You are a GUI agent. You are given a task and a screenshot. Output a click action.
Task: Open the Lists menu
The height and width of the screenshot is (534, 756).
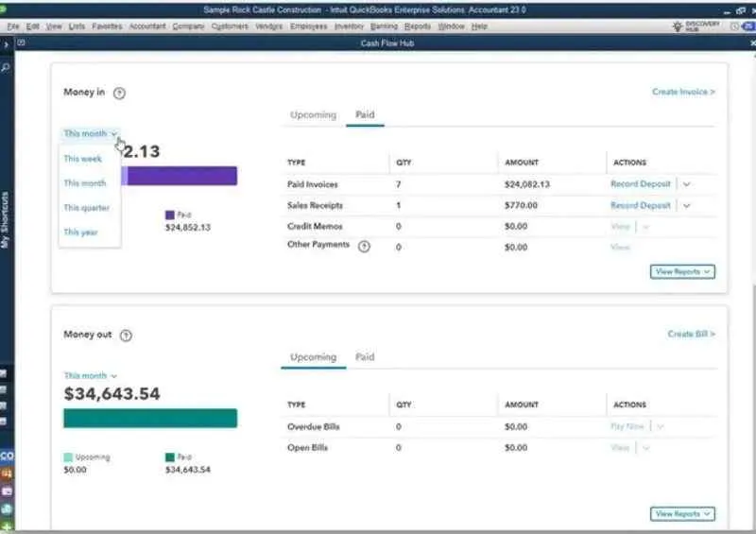point(77,26)
